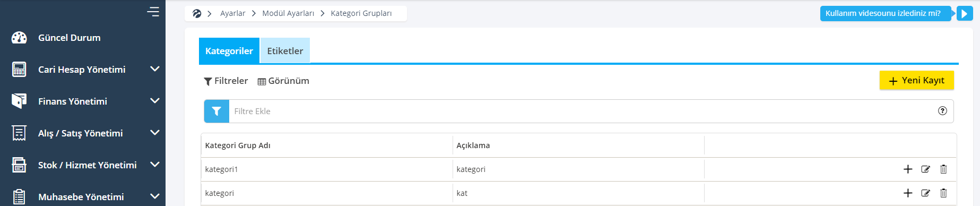Viewport: 980px width, 206px height.
Task: Expand Finans Yönetimi menu
Action: [x=155, y=101]
